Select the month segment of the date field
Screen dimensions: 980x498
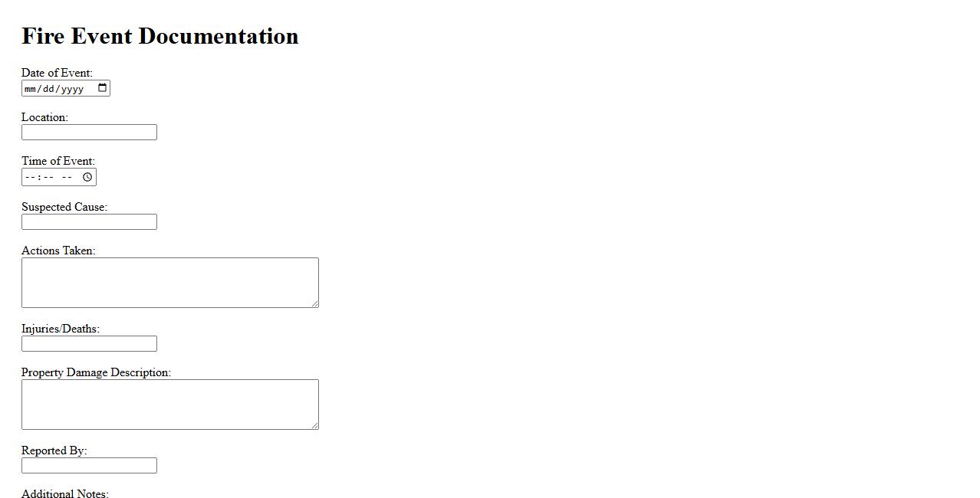31,89
